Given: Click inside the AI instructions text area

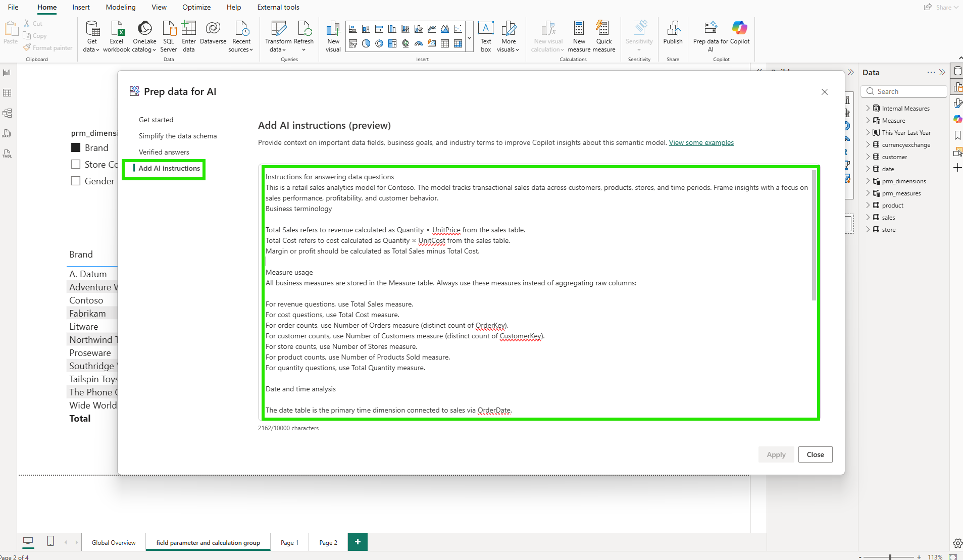Looking at the screenshot, I should (x=538, y=293).
